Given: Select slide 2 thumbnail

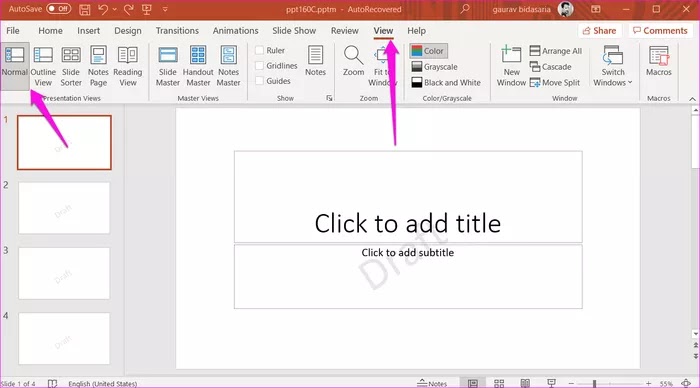Looking at the screenshot, I should (64, 208).
